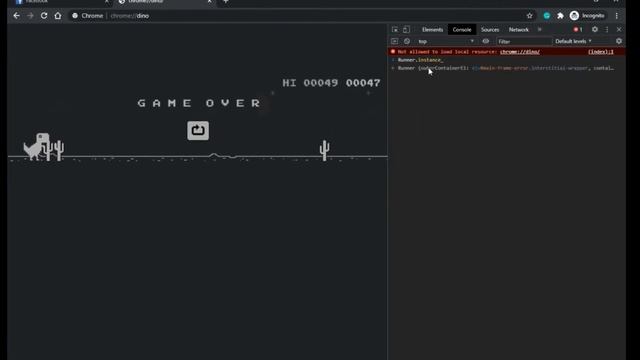The width and height of the screenshot is (640, 360).
Task: Switch to the Elements tab
Action: click(x=432, y=29)
